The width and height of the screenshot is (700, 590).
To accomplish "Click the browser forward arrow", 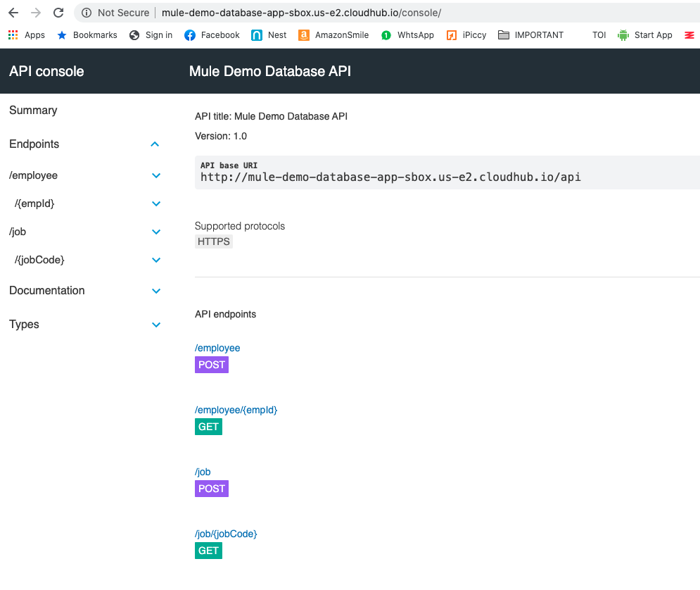I will point(36,13).
